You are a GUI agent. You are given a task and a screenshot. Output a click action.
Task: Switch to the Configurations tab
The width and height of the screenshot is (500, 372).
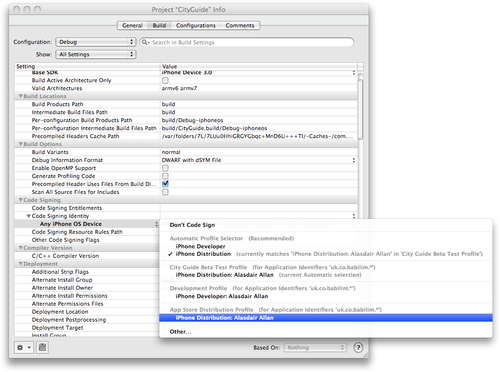(196, 26)
